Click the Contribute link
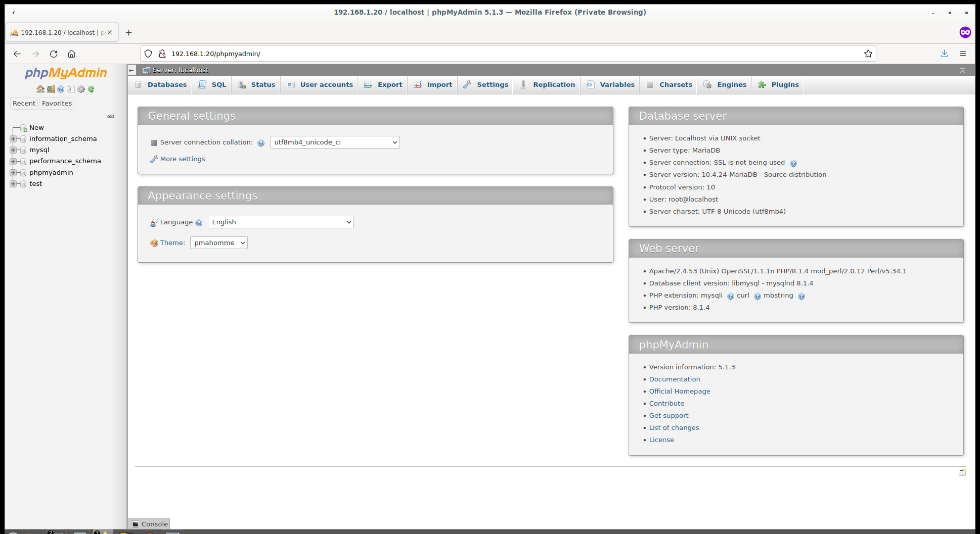The height and width of the screenshot is (534, 980). coord(666,404)
